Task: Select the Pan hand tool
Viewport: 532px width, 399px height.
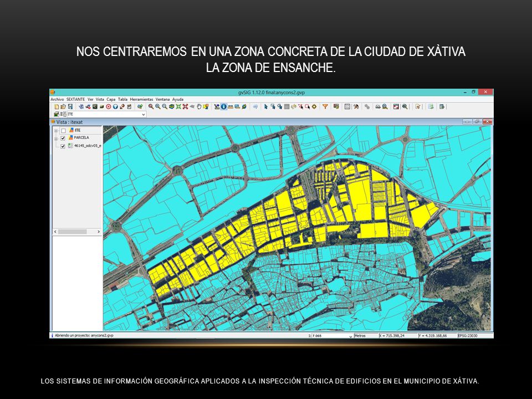Action: tap(199, 106)
